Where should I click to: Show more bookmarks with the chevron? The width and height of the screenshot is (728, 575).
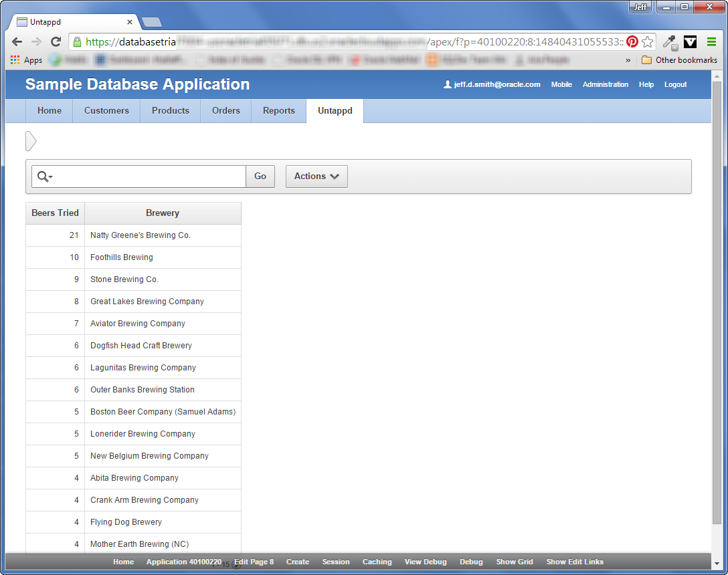point(628,60)
